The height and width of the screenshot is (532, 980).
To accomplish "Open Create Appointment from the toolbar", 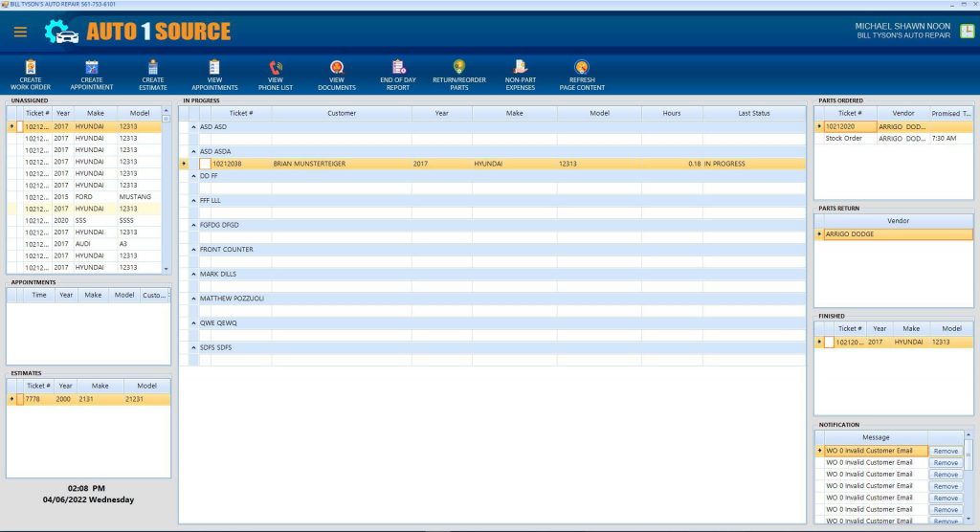I will pyautogui.click(x=91, y=68).
